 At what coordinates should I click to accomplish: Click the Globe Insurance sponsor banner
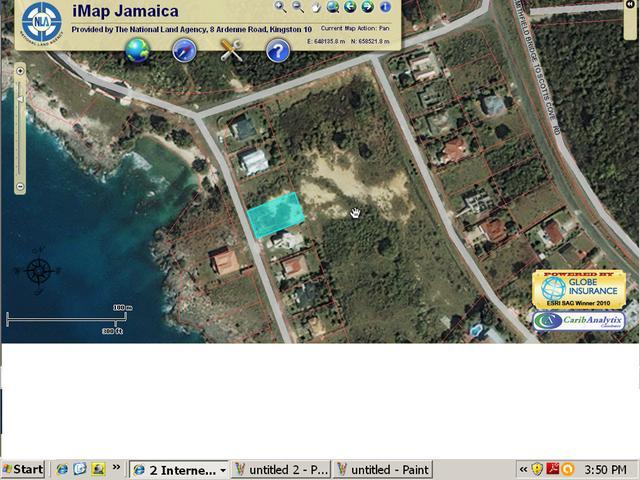coord(579,289)
